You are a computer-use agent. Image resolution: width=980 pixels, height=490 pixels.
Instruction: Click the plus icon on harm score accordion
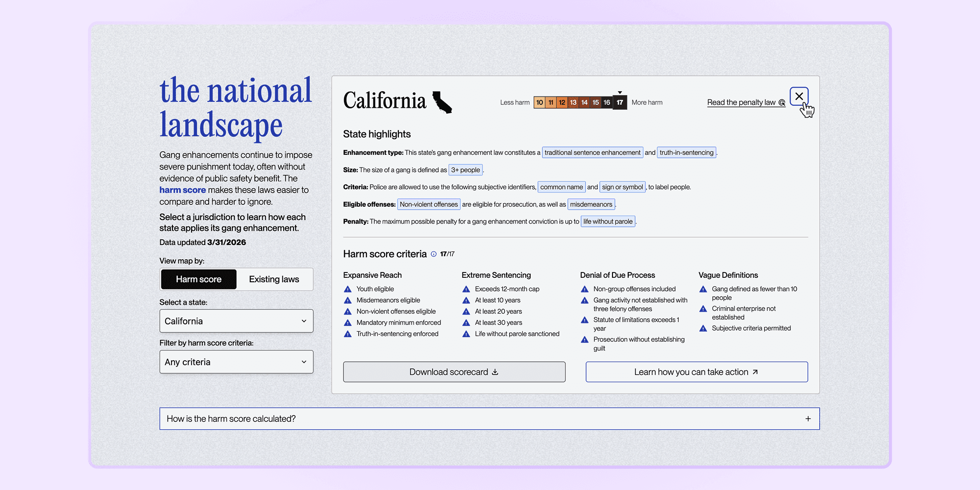pos(808,419)
